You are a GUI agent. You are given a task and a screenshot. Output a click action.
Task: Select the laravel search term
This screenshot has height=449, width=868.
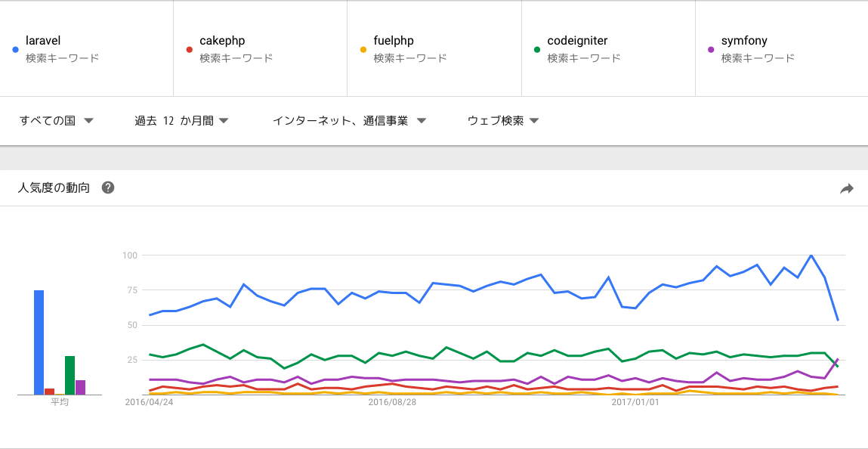(x=43, y=40)
